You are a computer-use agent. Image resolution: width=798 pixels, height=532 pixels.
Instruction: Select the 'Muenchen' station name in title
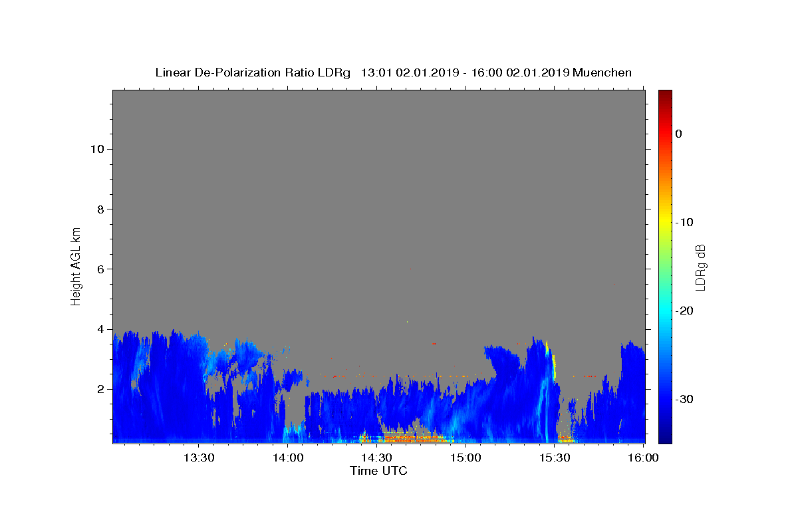point(602,72)
